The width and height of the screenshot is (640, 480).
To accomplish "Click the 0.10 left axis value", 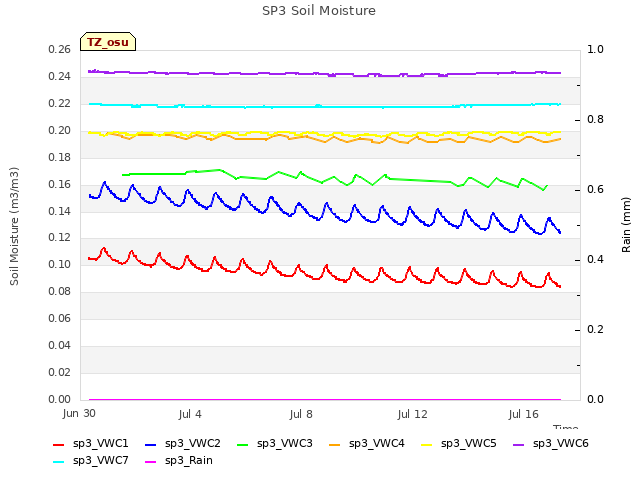I will [60, 264].
